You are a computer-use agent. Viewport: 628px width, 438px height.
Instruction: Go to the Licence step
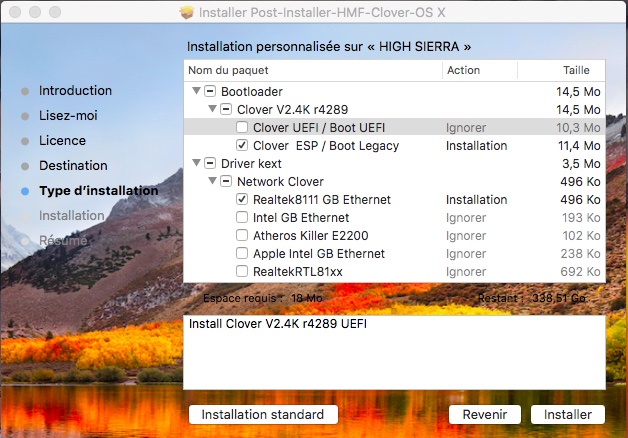62,141
